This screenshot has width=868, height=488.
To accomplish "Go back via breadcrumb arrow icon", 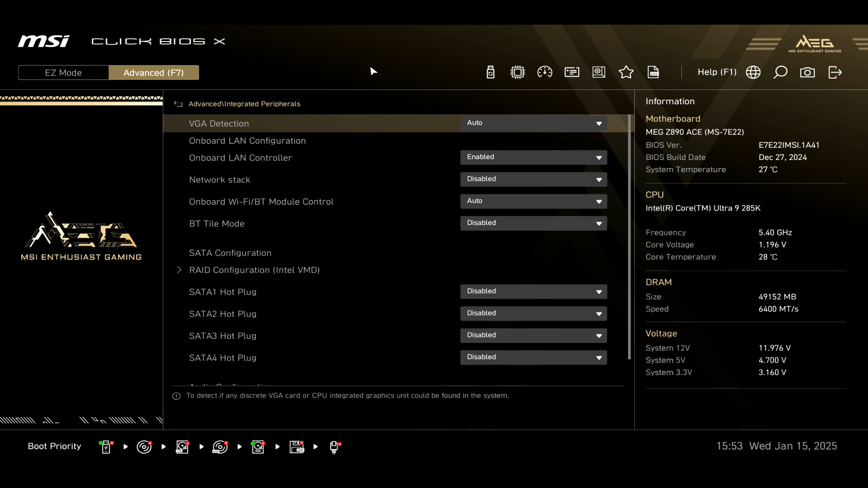I will point(179,104).
